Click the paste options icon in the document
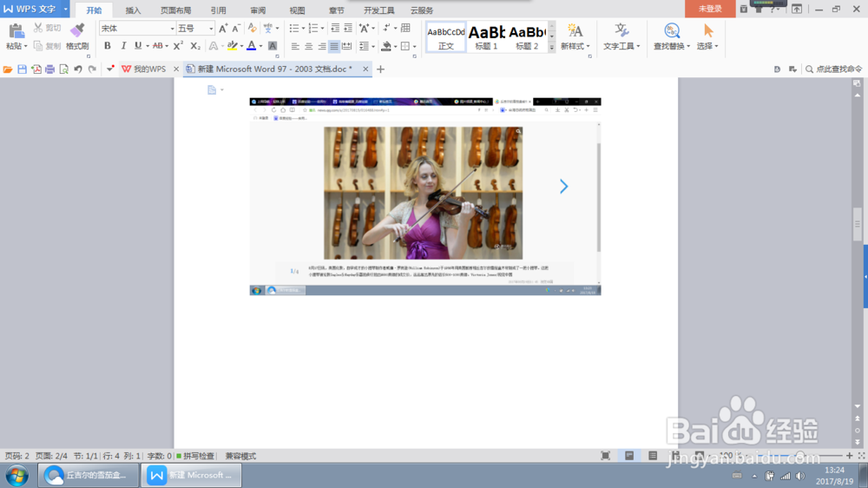This screenshot has height=488, width=868. click(212, 89)
